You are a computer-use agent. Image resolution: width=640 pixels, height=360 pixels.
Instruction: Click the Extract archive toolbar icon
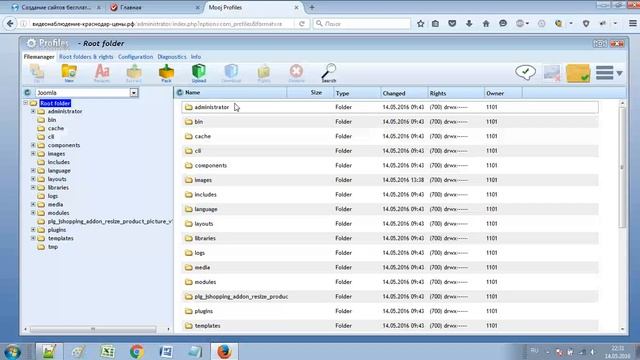tap(134, 73)
